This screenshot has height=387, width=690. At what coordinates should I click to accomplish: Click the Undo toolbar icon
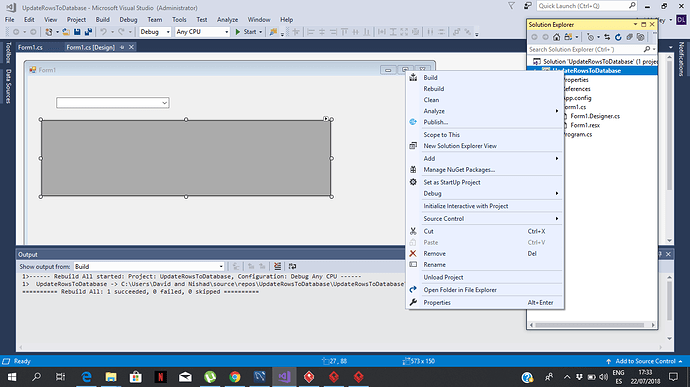[103, 32]
